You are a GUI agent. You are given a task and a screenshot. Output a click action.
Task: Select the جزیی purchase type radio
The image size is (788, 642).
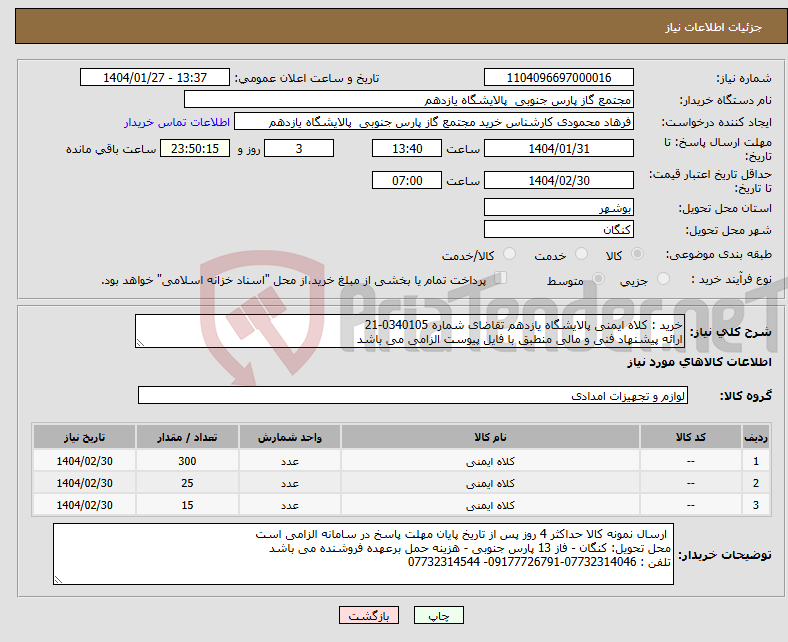tap(663, 279)
